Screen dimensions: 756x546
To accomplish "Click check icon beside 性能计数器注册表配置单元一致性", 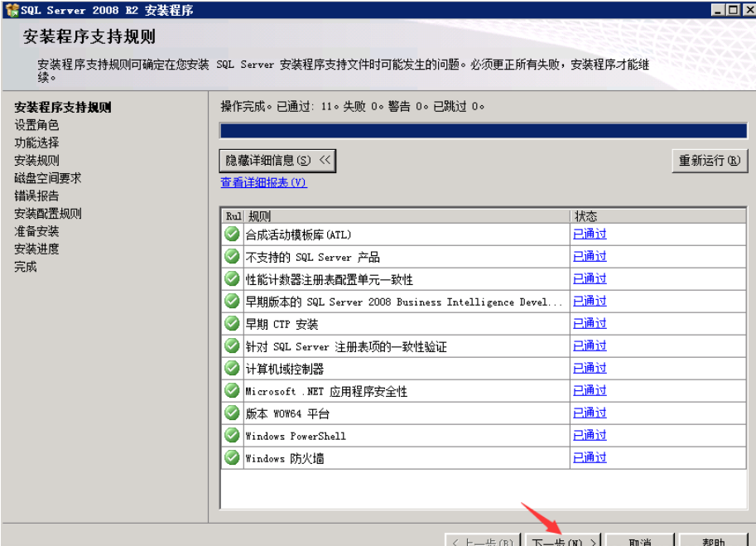I will tap(232, 278).
